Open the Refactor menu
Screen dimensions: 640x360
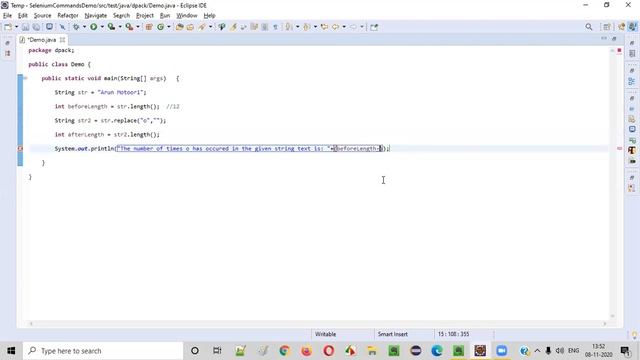pyautogui.click(x=68, y=16)
